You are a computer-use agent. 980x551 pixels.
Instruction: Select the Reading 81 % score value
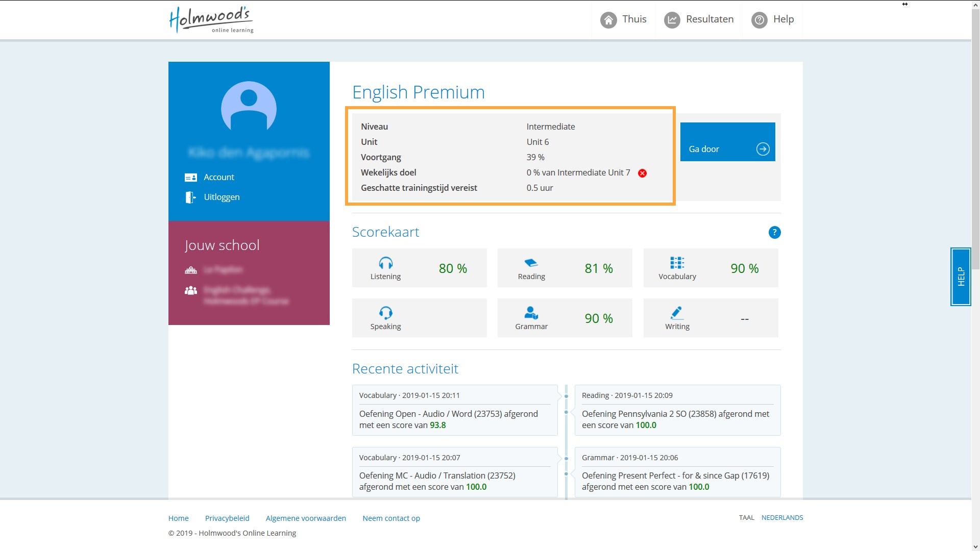[599, 268]
